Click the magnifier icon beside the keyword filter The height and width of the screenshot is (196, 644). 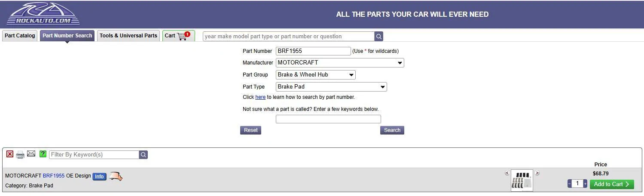tap(143, 155)
